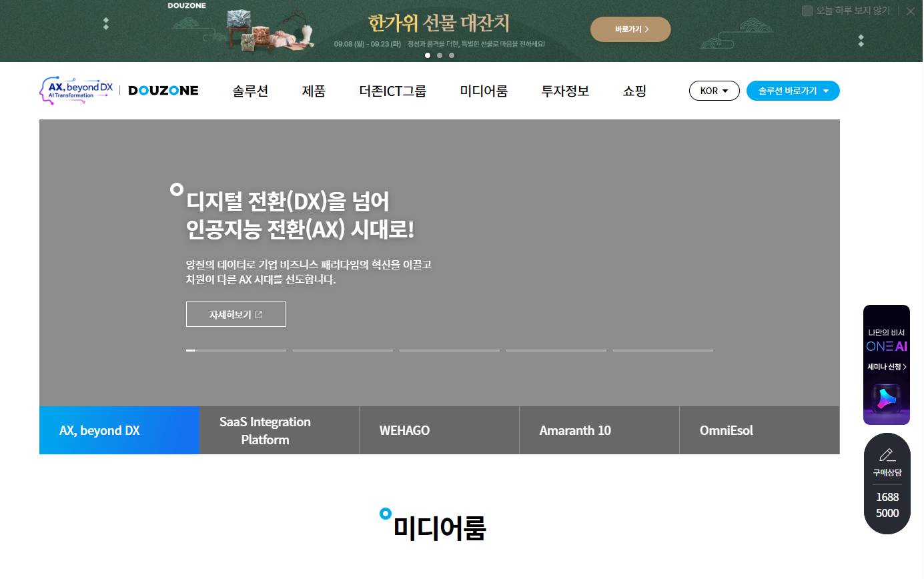Switch to OmniEsol tab
Image resolution: width=924 pixels, height=579 pixels.
(x=760, y=430)
